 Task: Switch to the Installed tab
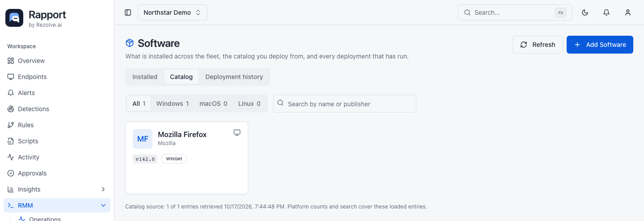coord(145,77)
